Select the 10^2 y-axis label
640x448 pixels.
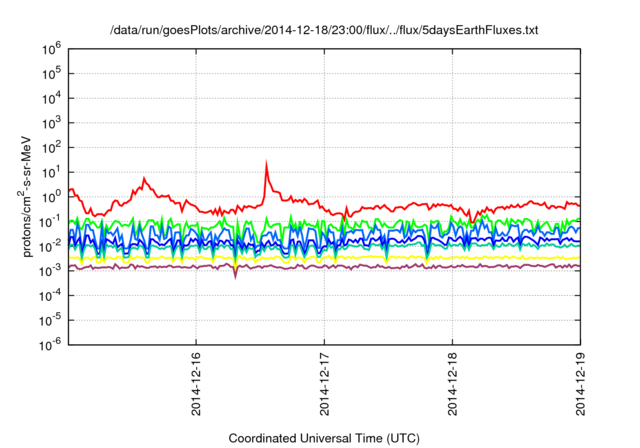click(x=51, y=148)
